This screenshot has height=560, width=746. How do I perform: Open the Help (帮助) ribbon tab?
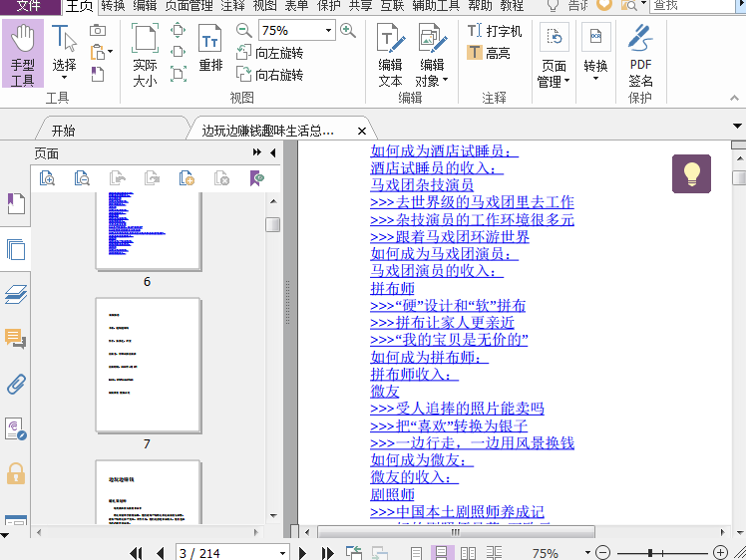click(x=480, y=6)
